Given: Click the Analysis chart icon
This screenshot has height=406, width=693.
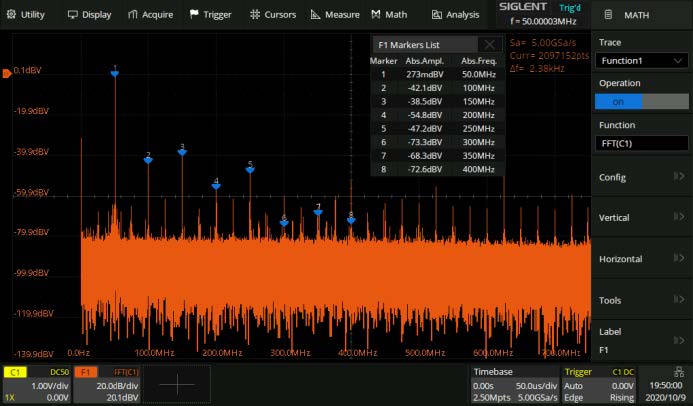Looking at the screenshot, I should (x=437, y=15).
